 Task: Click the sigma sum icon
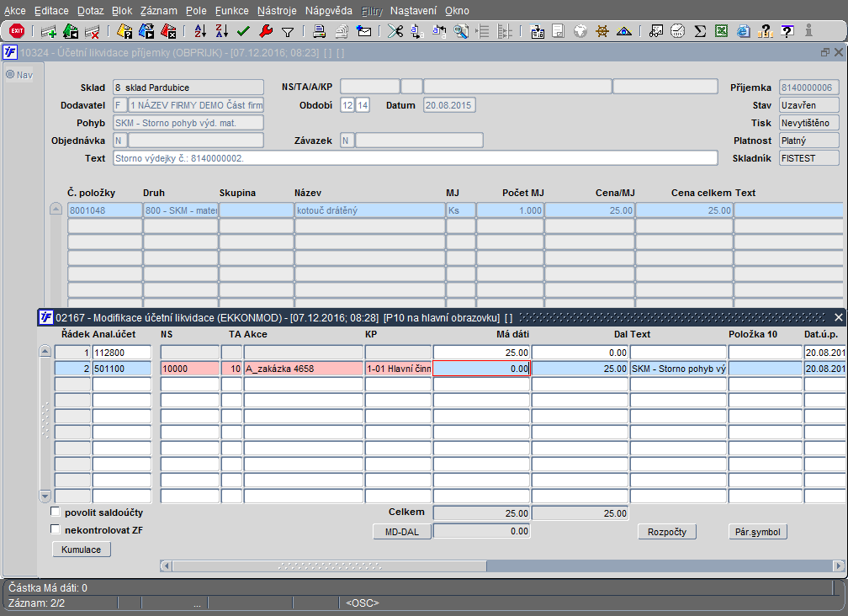(x=700, y=31)
